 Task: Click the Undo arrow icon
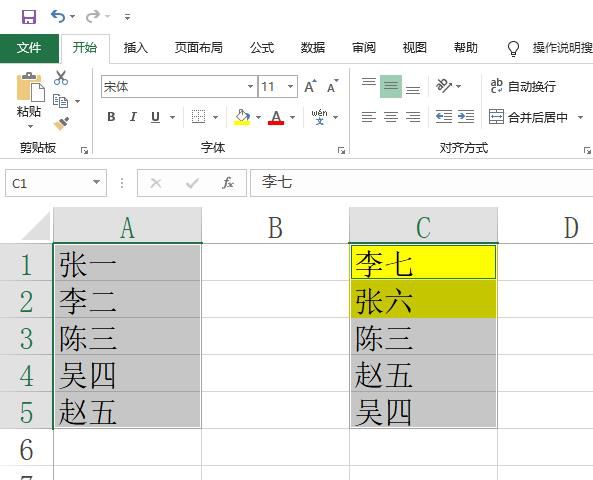click(58, 16)
